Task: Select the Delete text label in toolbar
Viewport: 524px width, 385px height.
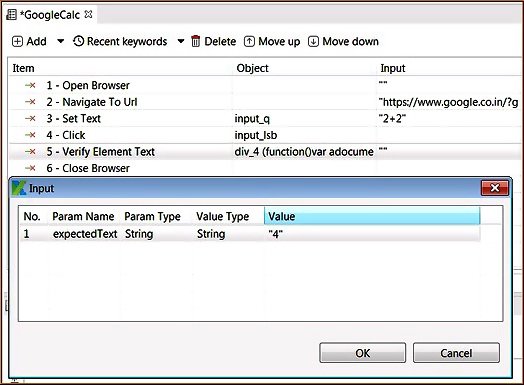Action: click(x=220, y=41)
